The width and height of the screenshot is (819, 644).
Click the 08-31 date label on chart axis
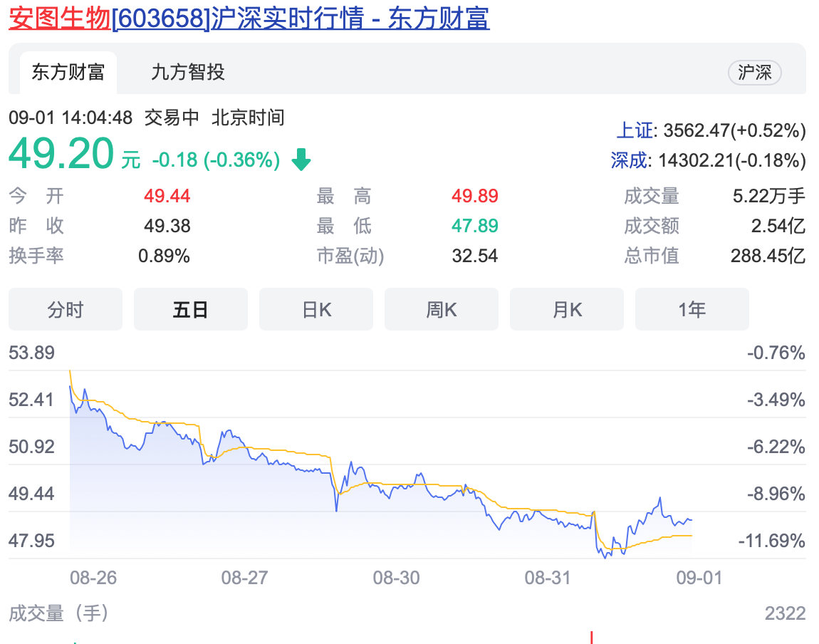[548, 578]
